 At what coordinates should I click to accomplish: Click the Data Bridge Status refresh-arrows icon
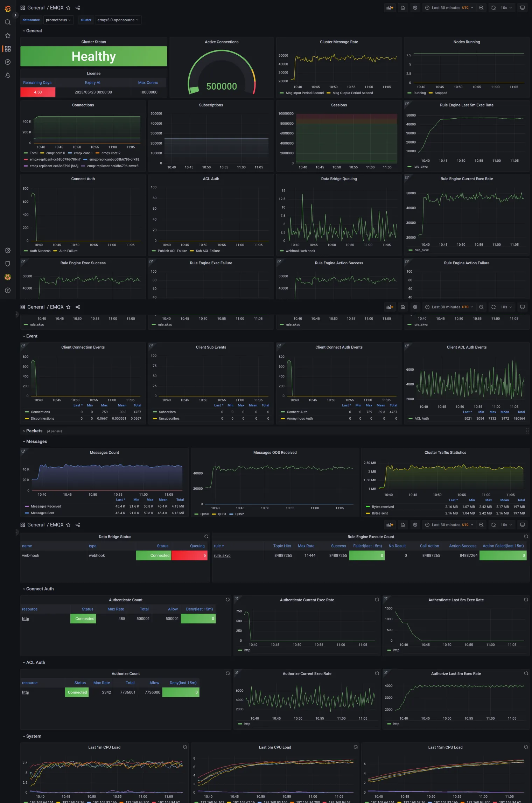coord(206,537)
